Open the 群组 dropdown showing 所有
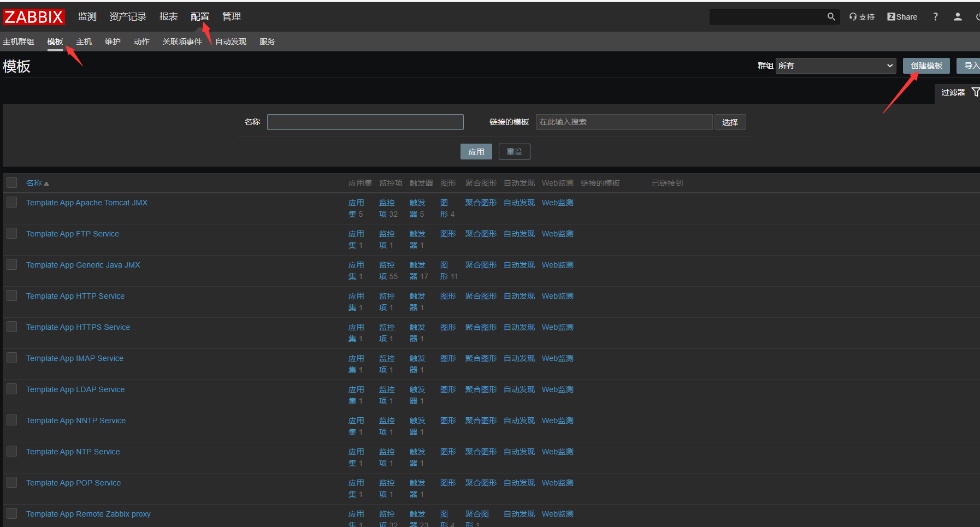 click(836, 66)
